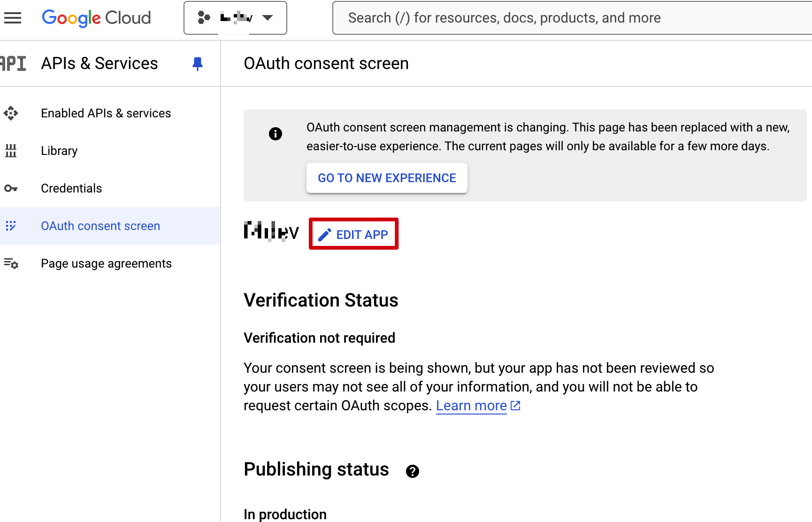Click the Credentials key icon
Screen dimensions: 812x522
pyautogui.click(x=11, y=188)
